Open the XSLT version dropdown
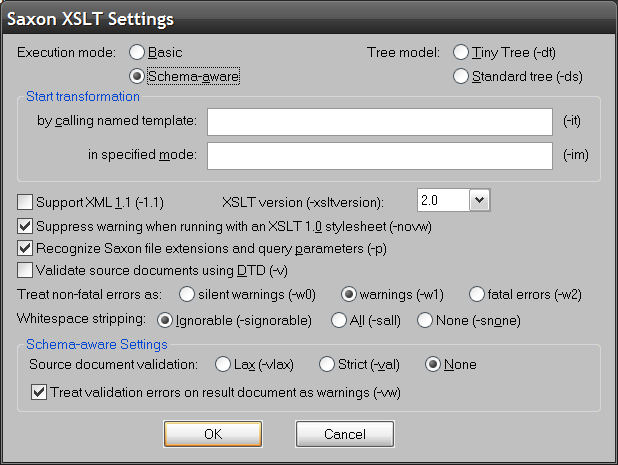This screenshot has width=618, height=465. pos(479,200)
